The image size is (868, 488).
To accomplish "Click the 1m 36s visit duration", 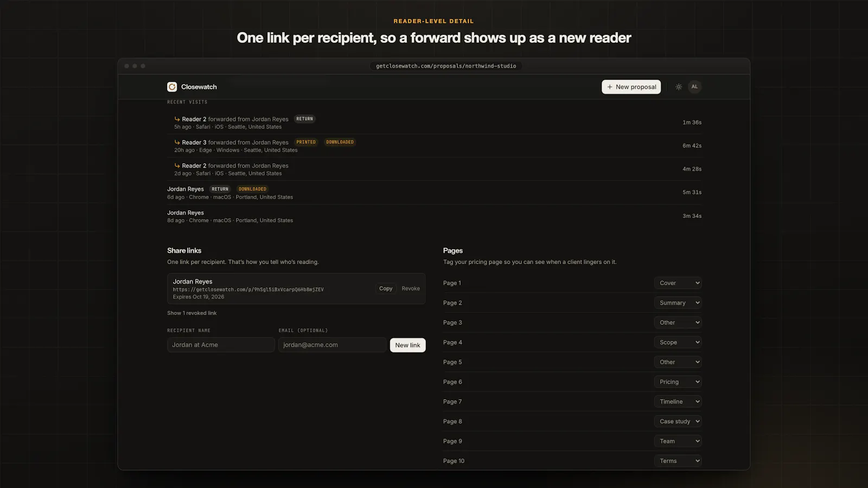I will click(x=692, y=123).
